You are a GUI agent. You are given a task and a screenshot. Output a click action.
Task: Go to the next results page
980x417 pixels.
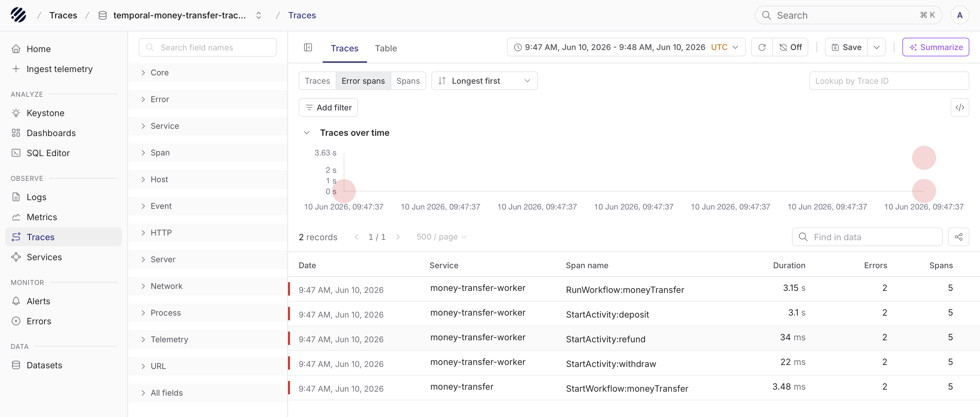[398, 237]
